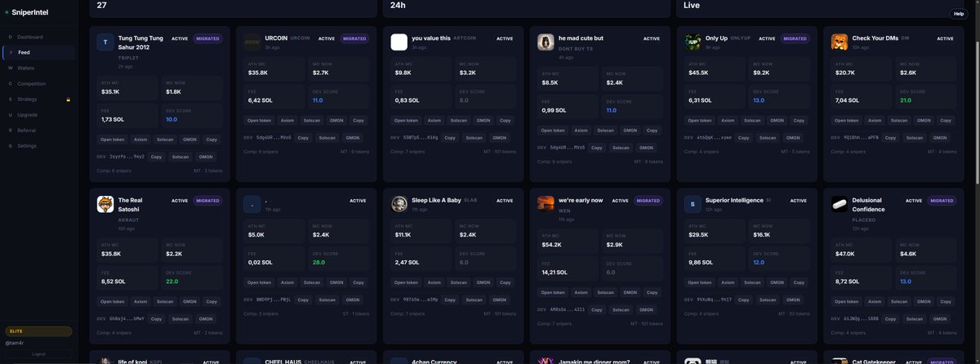Open 'he mad cute but' token on GMGN
This screenshot has height=364, width=980.
pos(630,130)
